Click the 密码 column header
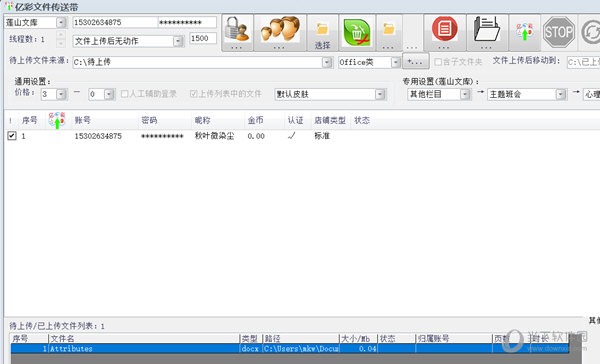The image size is (600, 364). pos(149,120)
